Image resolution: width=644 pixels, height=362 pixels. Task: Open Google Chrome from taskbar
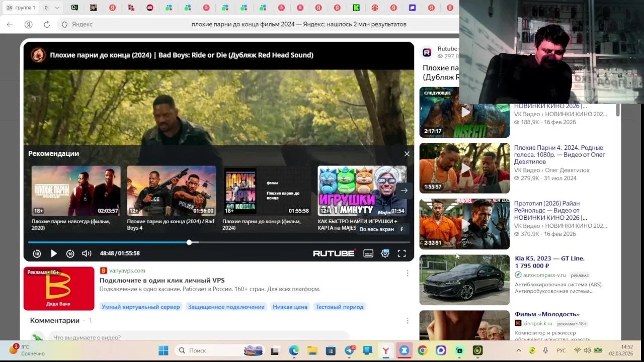423,350
